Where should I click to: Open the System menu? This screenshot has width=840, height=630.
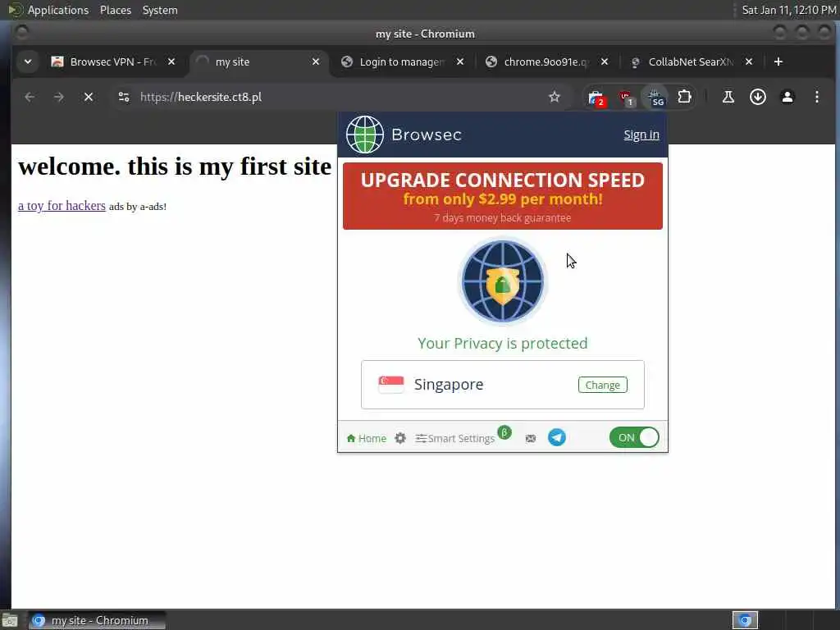point(160,10)
